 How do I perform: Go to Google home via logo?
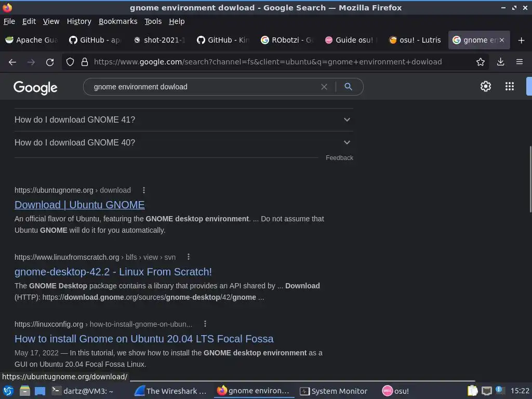click(35, 87)
